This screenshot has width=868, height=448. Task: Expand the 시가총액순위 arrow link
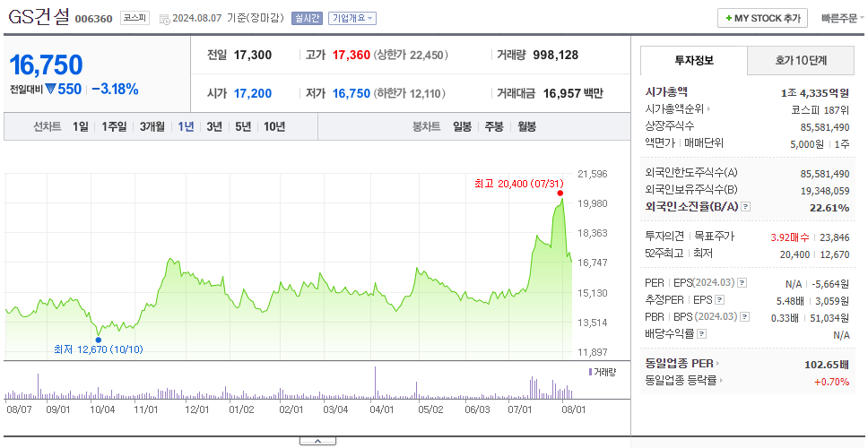point(708,109)
